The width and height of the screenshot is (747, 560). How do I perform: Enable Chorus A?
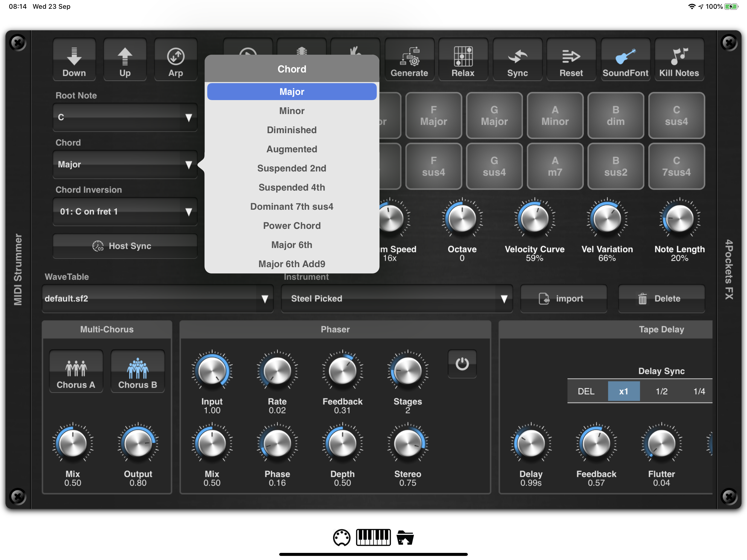point(76,371)
